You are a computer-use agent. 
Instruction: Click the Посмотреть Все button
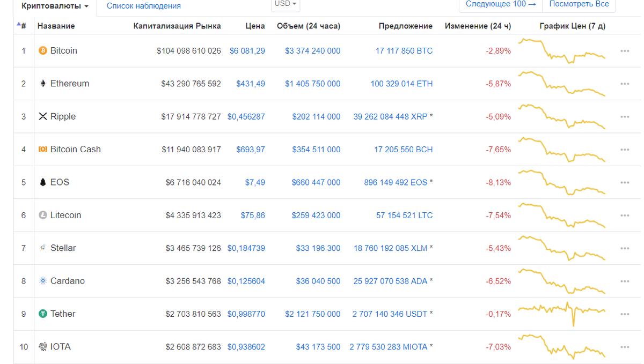(579, 4)
